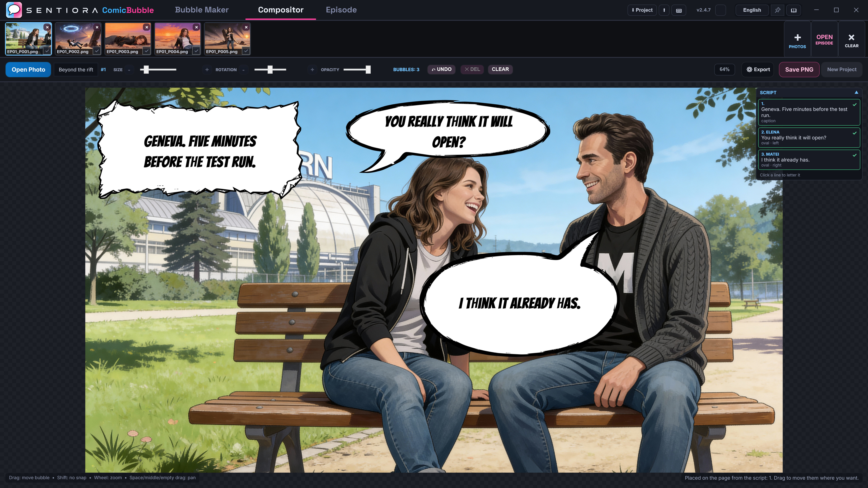Toggle the checkbox on EP01_P005.png
The image size is (868, 488).
[246, 51]
